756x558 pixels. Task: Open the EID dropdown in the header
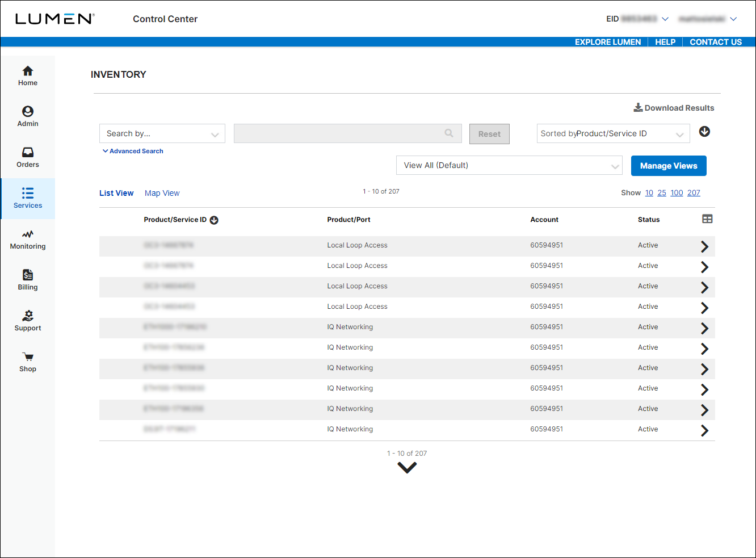pos(637,19)
